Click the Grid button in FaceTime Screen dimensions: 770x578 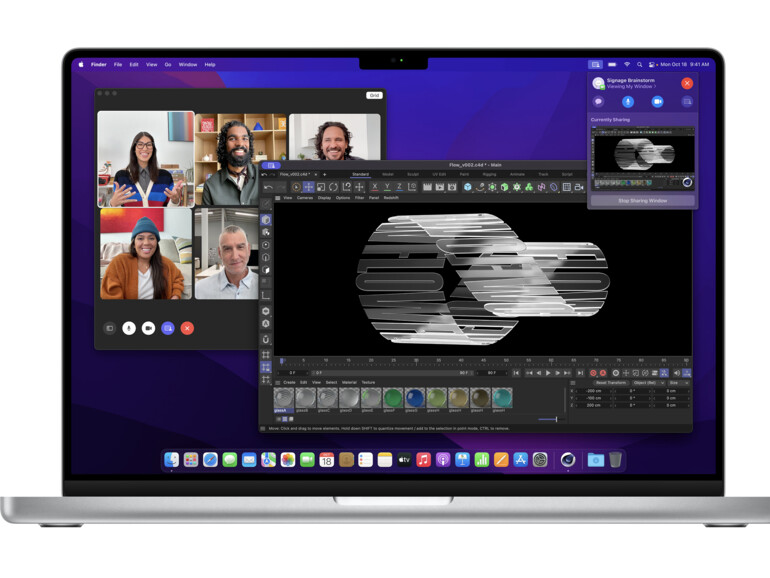click(x=374, y=95)
